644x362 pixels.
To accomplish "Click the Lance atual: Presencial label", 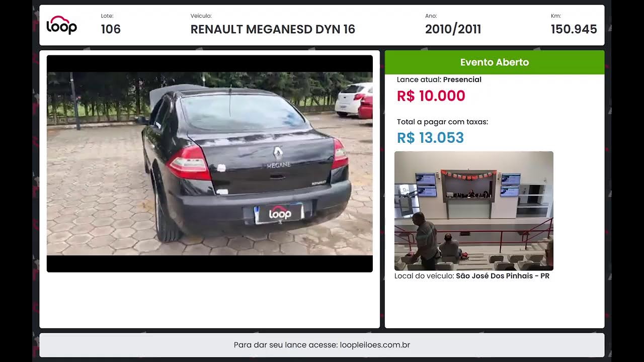I will pyautogui.click(x=439, y=79).
